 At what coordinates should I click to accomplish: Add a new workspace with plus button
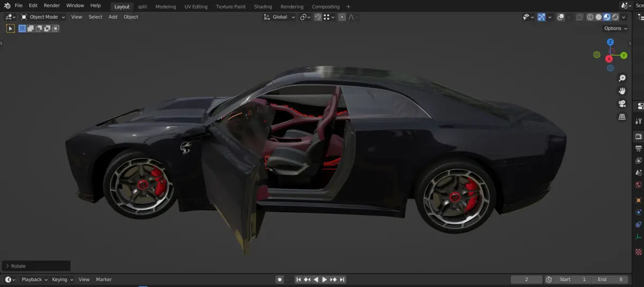(348, 6)
